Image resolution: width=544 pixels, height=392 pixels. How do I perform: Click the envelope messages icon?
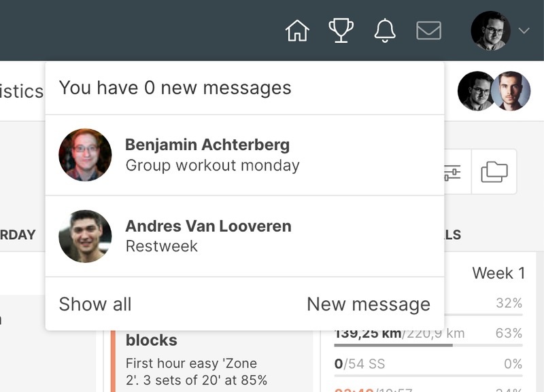pos(428,30)
